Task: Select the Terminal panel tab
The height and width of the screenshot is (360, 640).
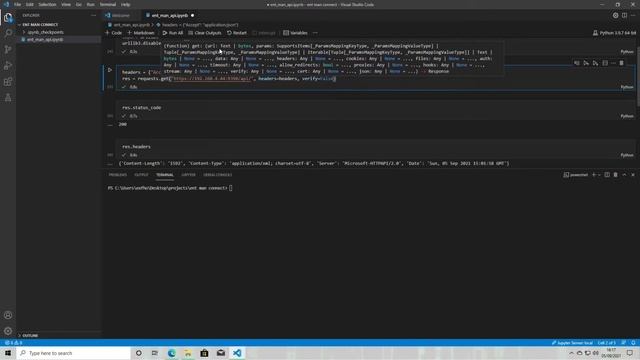Action: tap(165, 175)
